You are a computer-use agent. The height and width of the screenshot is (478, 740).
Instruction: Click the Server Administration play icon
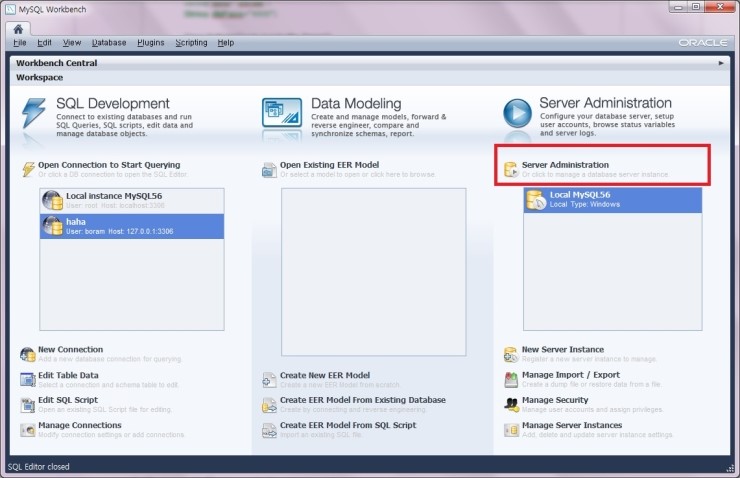517,113
